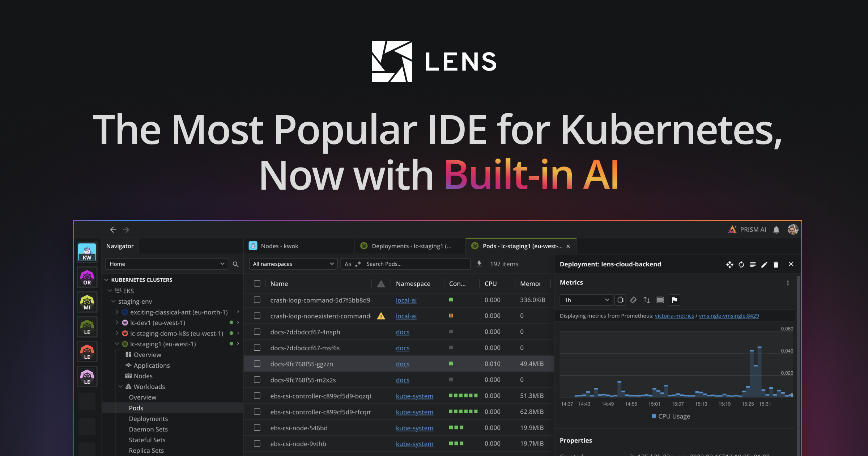Select the green LE cluster icon
The height and width of the screenshot is (456, 868).
click(87, 327)
